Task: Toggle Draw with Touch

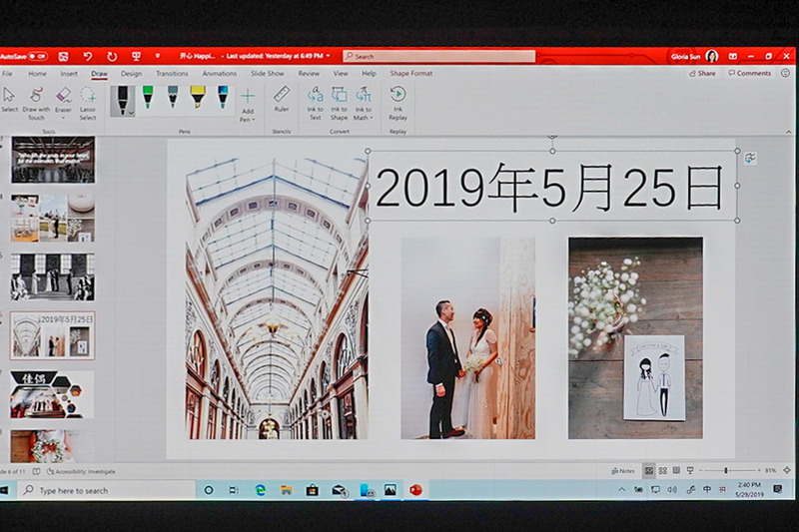Action: [36, 104]
